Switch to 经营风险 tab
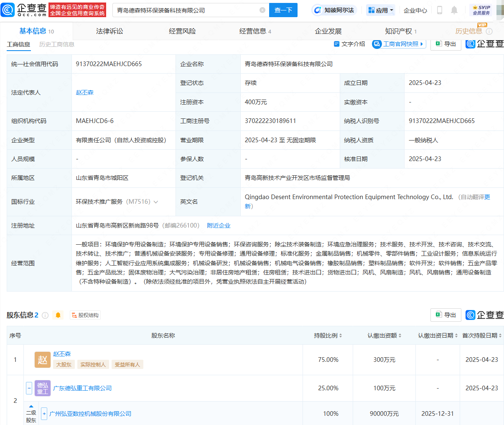 point(182,31)
